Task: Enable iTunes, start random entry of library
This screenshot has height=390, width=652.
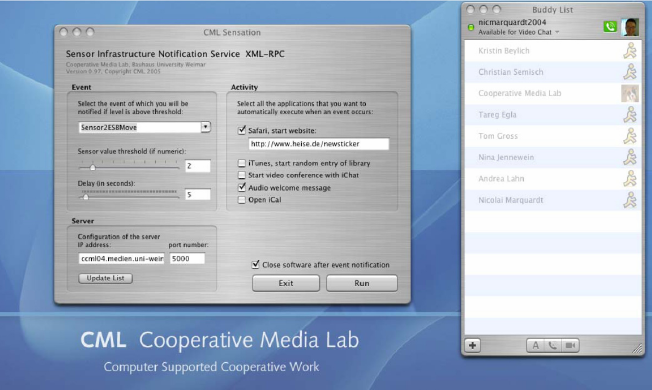Action: [242, 163]
